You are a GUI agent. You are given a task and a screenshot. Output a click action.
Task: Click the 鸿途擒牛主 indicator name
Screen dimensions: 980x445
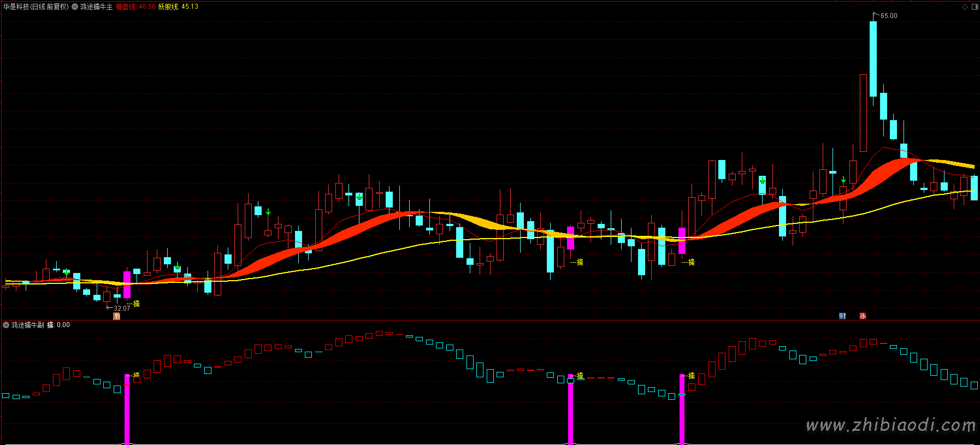pos(97,7)
